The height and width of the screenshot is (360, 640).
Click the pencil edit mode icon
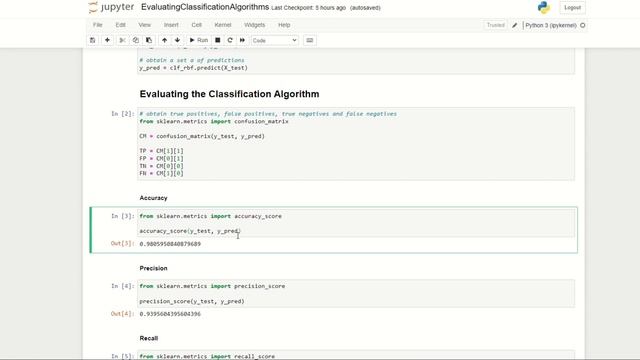(x=515, y=25)
